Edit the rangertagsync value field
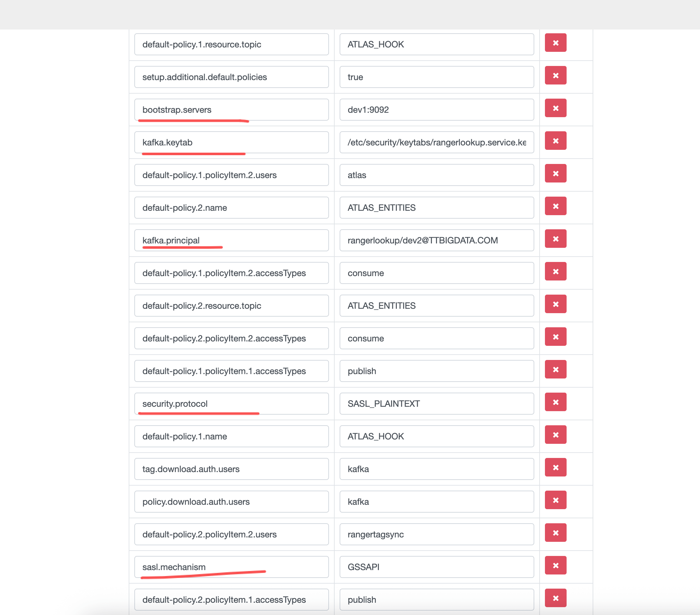Screen dimensions: 700x615 (x=436, y=535)
